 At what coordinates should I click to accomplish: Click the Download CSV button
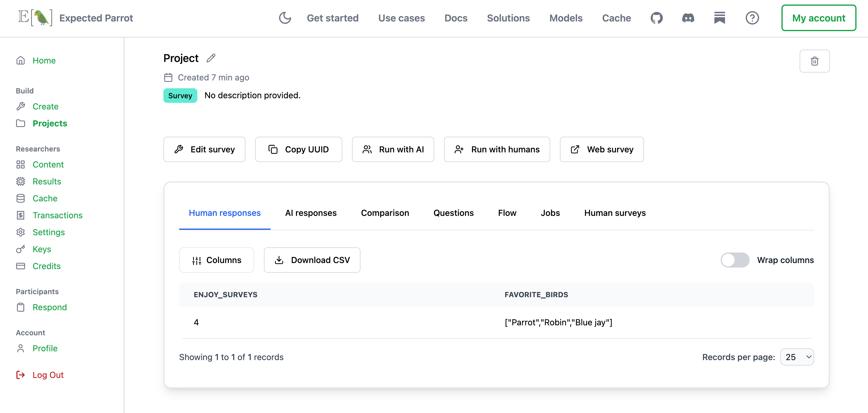tap(312, 260)
